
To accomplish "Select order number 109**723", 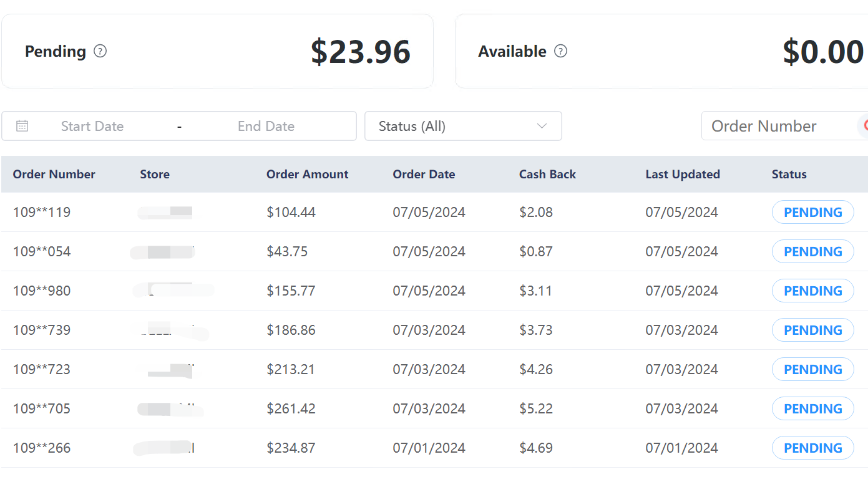I will coord(42,369).
